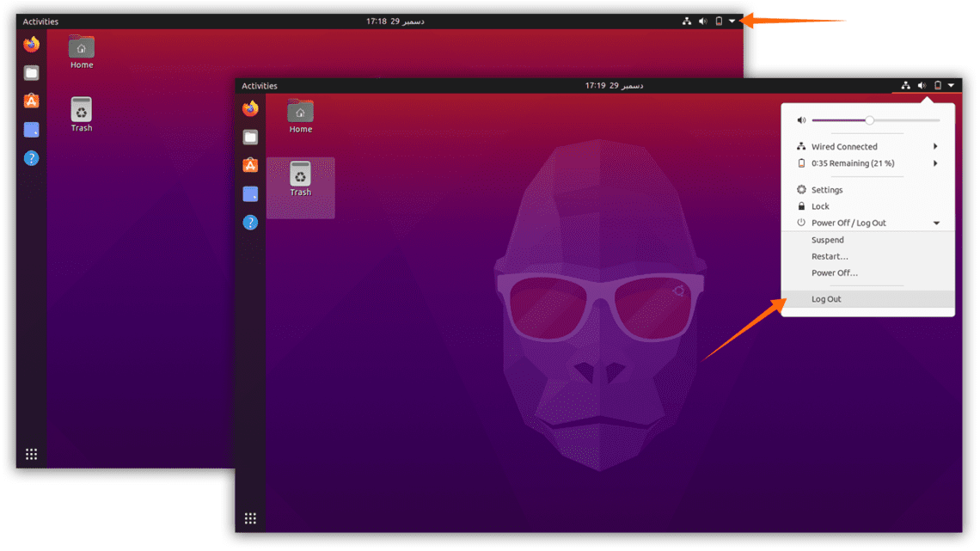Click the network icon in the top bar
The height and width of the screenshot is (551, 980).
[906, 85]
